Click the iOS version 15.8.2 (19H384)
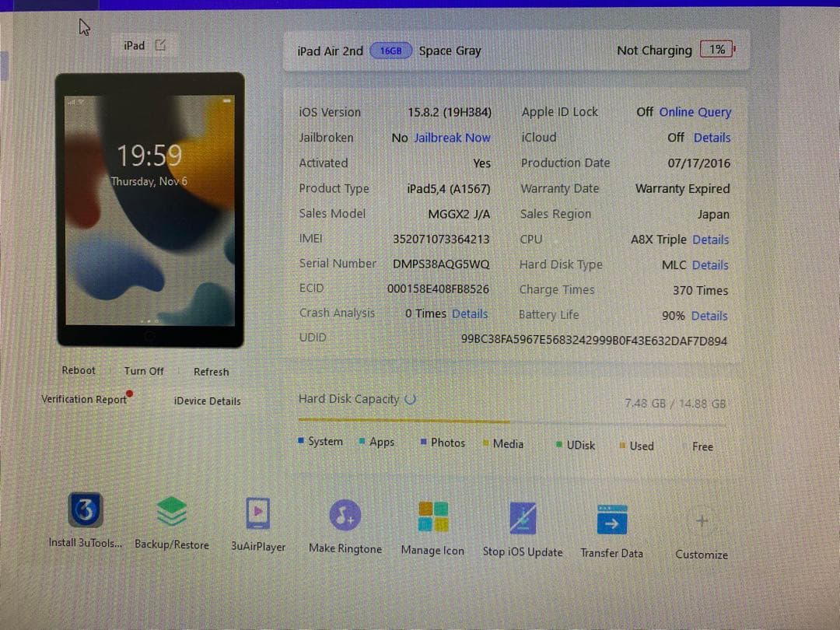The height and width of the screenshot is (630, 840). click(450, 112)
